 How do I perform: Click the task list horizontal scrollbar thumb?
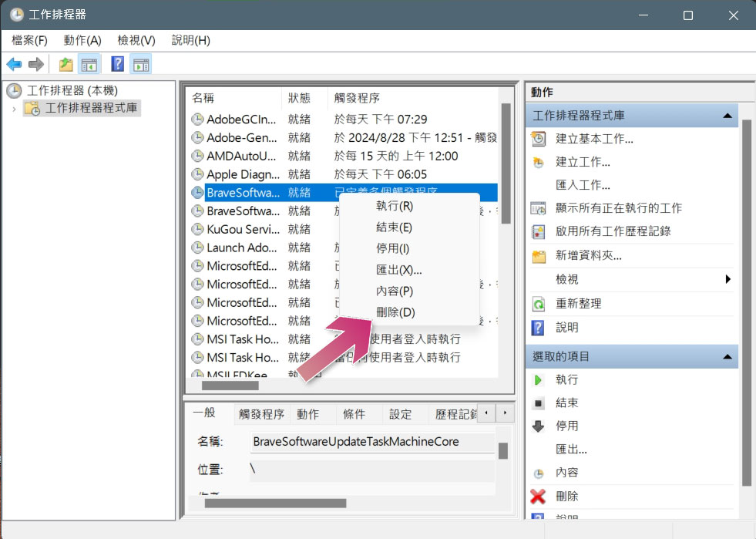coord(230,386)
